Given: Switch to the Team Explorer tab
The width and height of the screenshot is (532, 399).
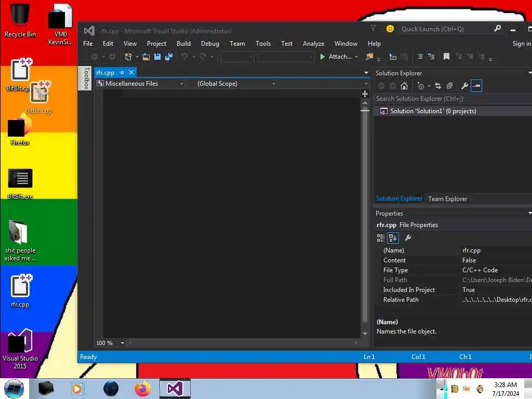Looking at the screenshot, I should click(447, 199).
